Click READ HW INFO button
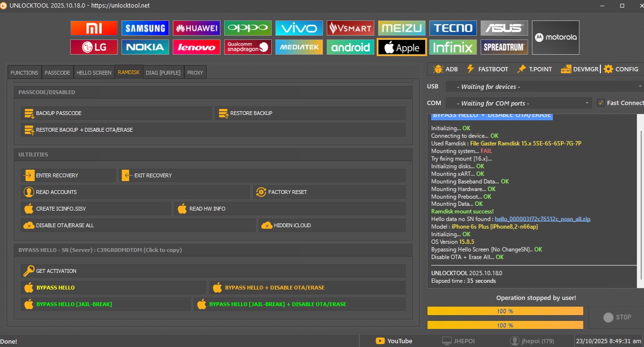Viewport: 644px width, 347px height. [x=290, y=209]
